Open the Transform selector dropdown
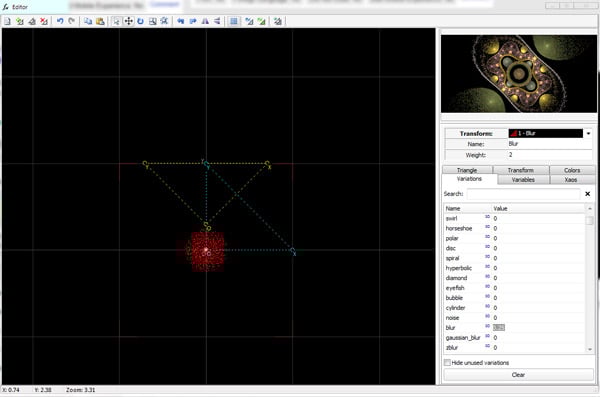The height and width of the screenshot is (397, 600). coord(588,134)
